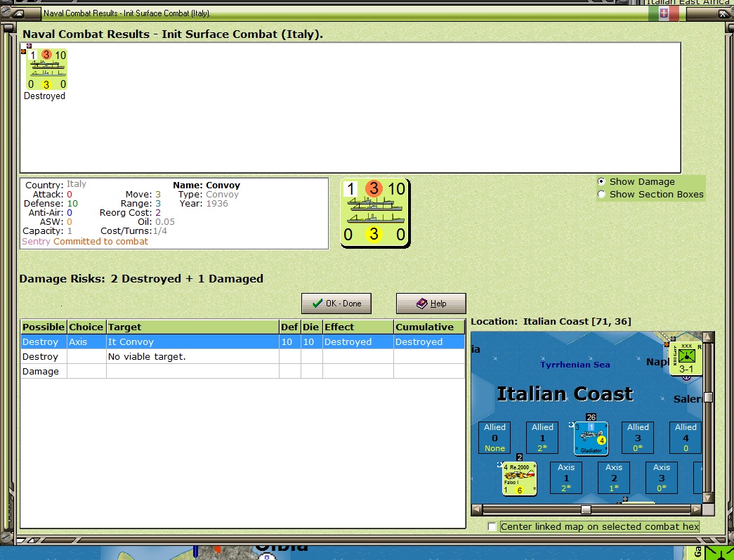734x560 pixels.
Task: Click the Axis 3 section box
Action: pyautogui.click(x=662, y=478)
